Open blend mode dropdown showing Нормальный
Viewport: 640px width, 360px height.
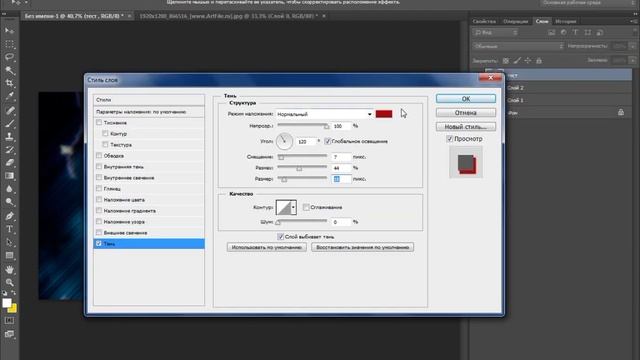tap(324, 114)
